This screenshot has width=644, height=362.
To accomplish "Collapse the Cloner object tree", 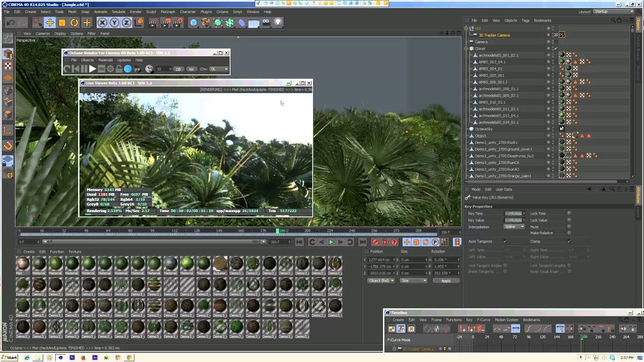I will tap(466, 49).
